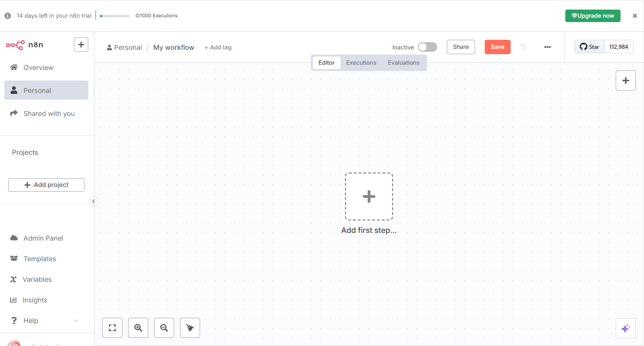The height and width of the screenshot is (346, 644).
Task: Open the nodes panel plus button
Action: tap(626, 81)
